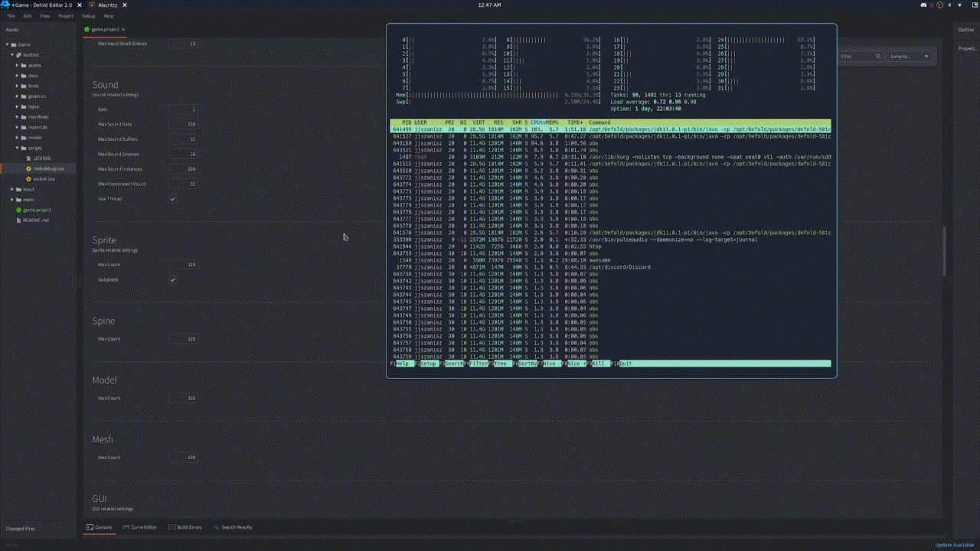This screenshot has width=980, height=551.
Task: Click the game.project icon in the Assets tree
Action: [x=20, y=210]
